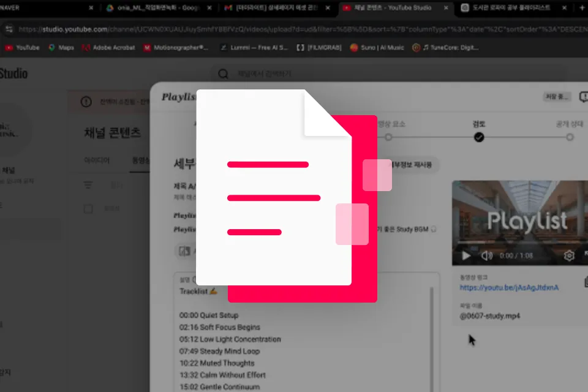
Task: Click the site info icon in address bar
Action: tap(9, 29)
